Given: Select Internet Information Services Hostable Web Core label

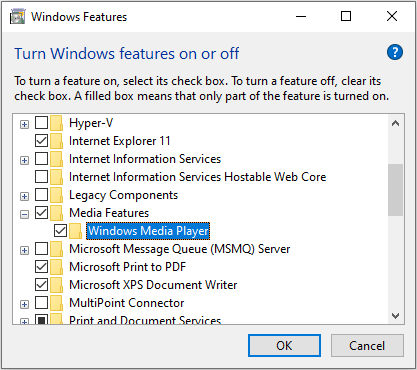Looking at the screenshot, I should [198, 177].
